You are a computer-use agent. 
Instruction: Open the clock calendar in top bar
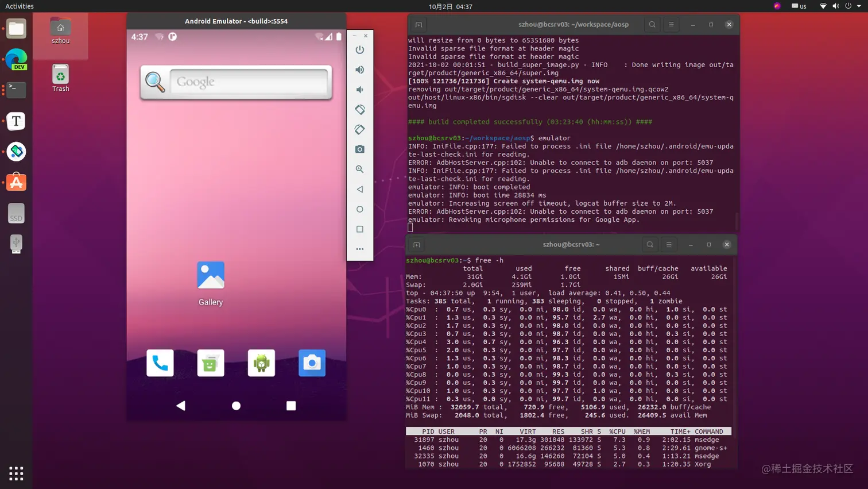pyautogui.click(x=450, y=6)
